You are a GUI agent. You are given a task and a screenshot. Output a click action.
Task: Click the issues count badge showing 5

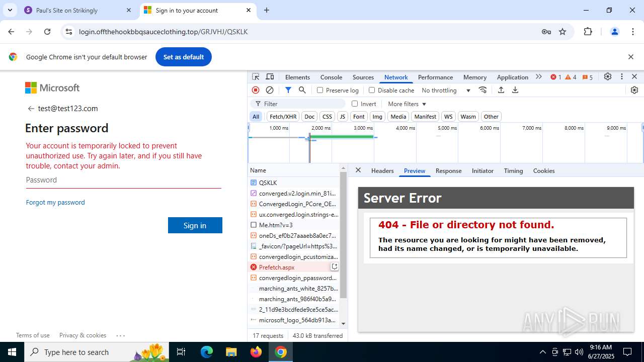click(588, 77)
